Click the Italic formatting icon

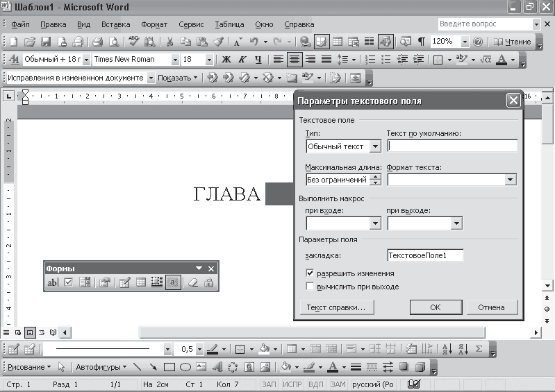tap(242, 60)
